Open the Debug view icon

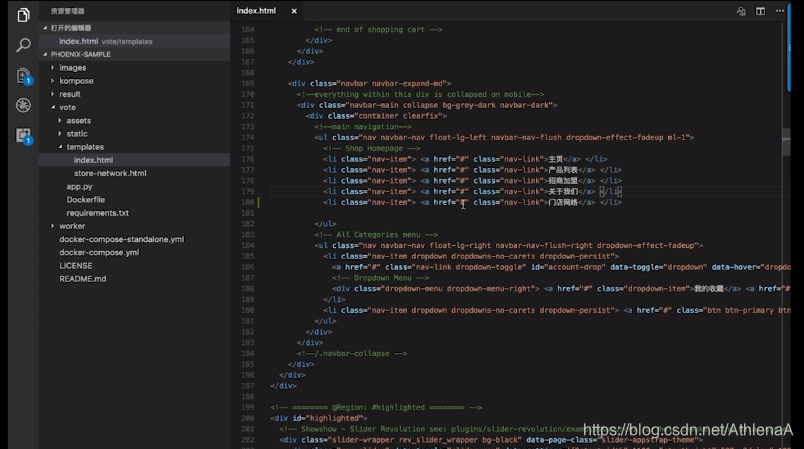23,105
